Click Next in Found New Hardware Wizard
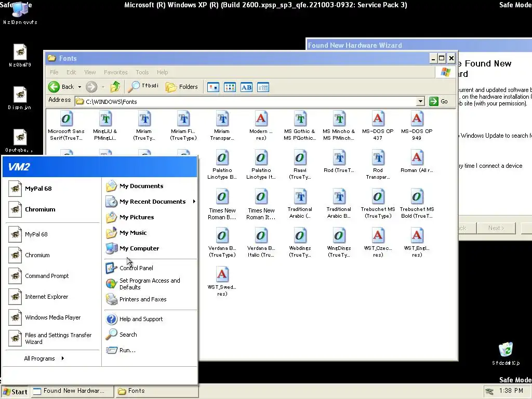Viewport: 532px width, 399px height. [496, 228]
